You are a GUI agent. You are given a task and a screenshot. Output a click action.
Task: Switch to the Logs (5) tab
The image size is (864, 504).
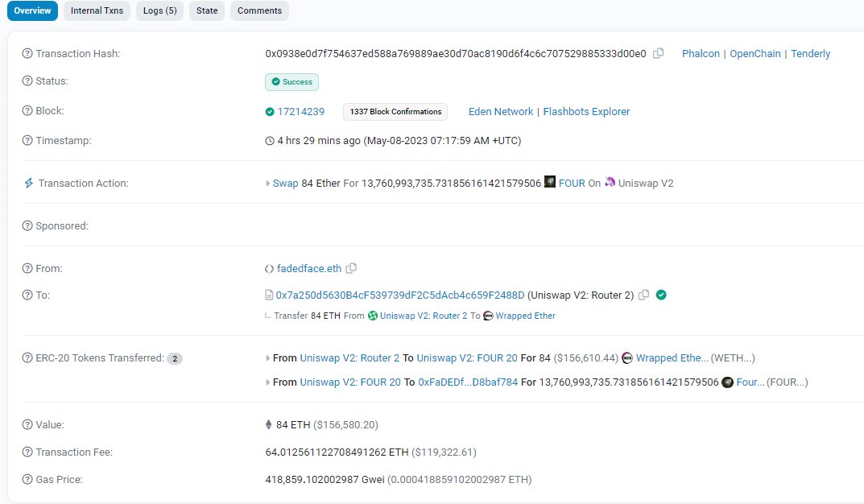[159, 10]
